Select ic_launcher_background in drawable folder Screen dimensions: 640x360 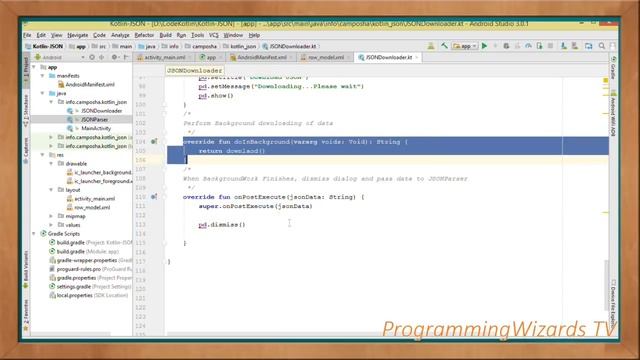tap(103, 173)
